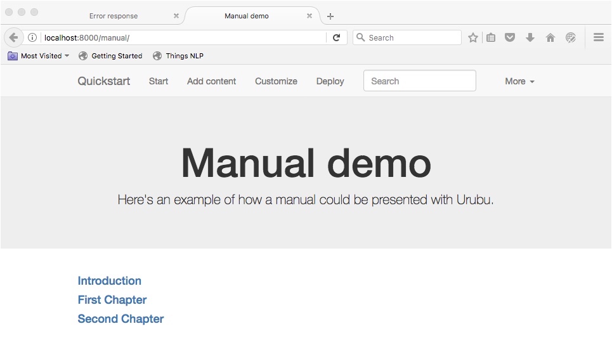Focus the localhost address bar
612x364 pixels.
tap(183, 37)
